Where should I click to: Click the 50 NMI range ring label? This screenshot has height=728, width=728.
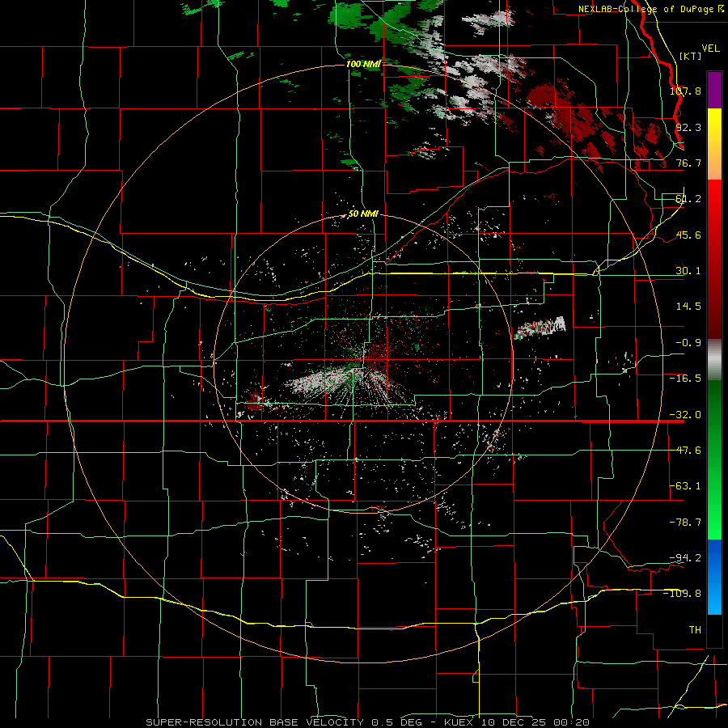click(363, 214)
